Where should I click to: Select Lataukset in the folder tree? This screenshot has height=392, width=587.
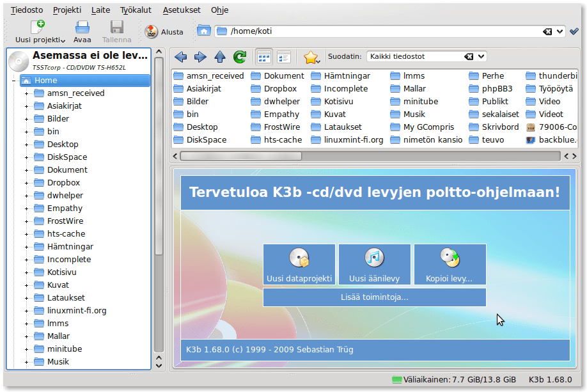click(66, 297)
